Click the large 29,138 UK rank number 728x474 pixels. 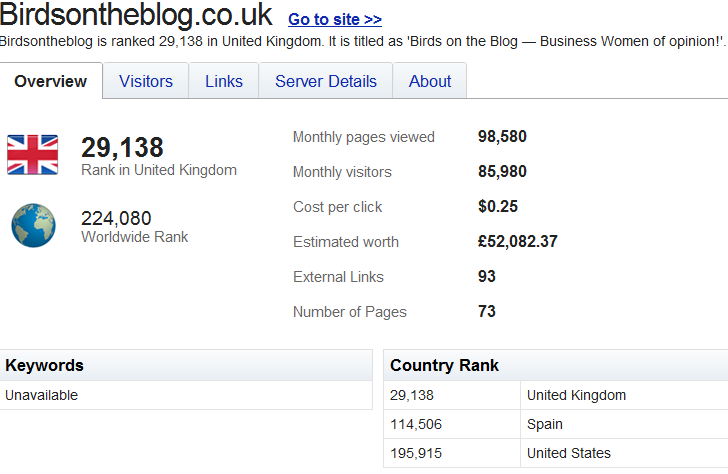tap(122, 148)
